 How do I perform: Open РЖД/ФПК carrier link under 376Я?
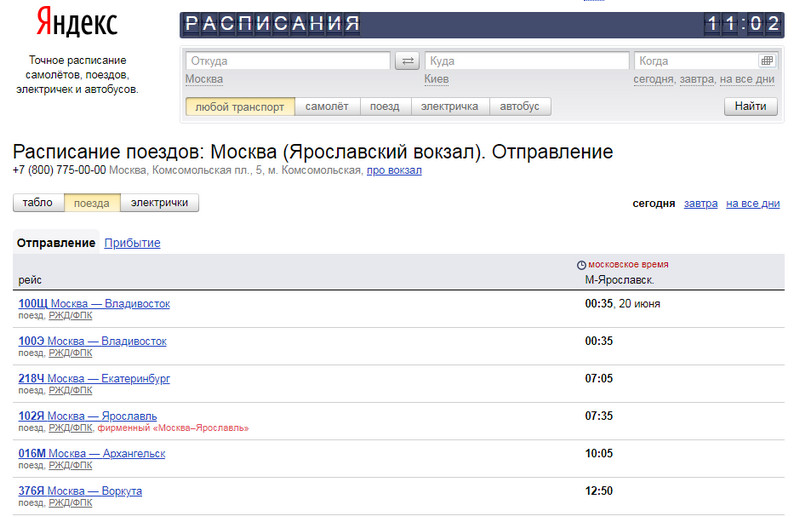click(70, 503)
